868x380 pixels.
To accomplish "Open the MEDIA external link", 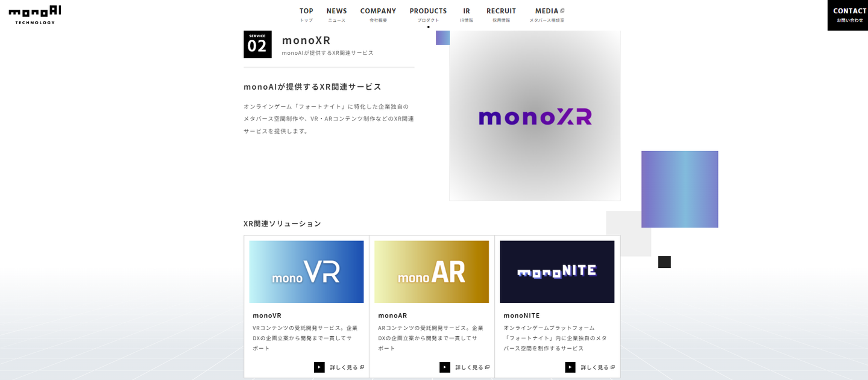I will point(547,15).
